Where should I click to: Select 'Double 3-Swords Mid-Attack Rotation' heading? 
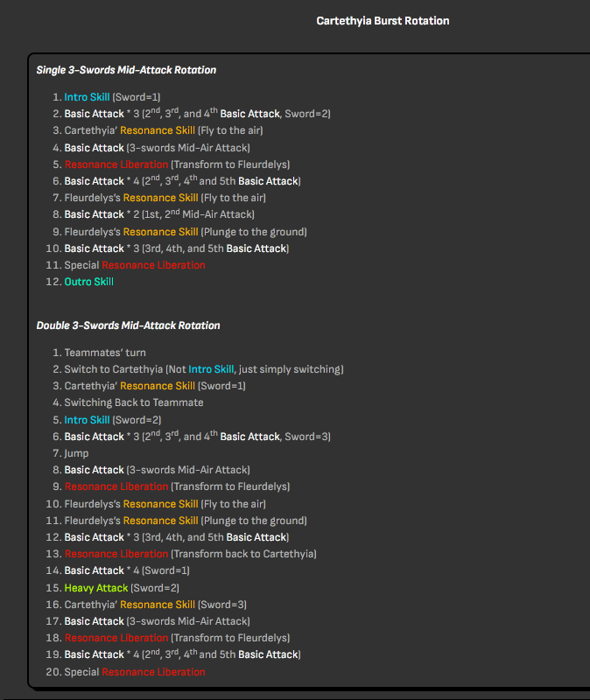click(x=128, y=325)
